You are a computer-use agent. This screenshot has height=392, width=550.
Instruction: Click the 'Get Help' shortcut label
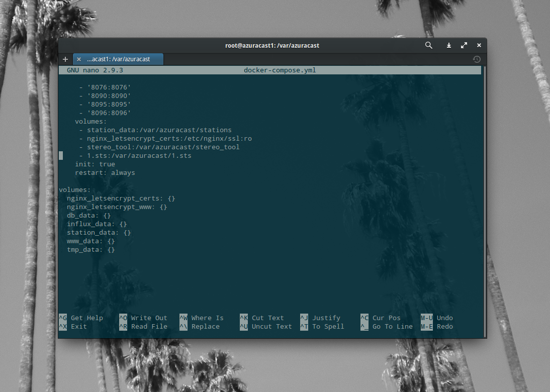coord(86,318)
